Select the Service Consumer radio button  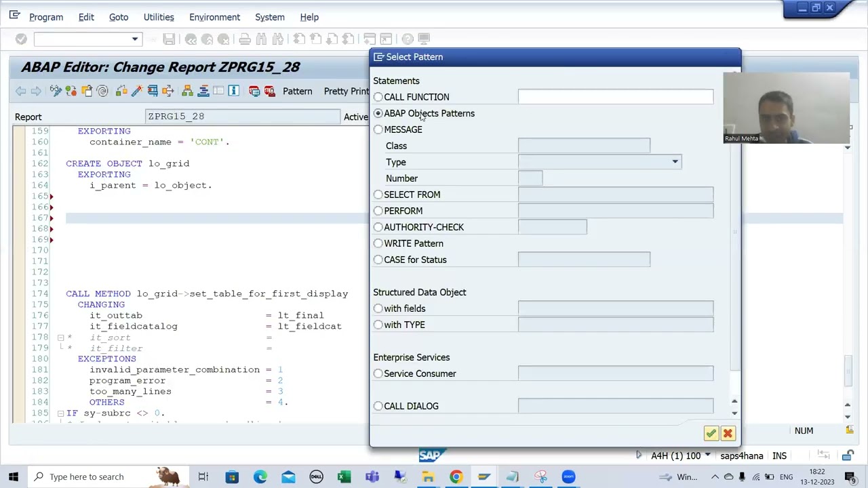pyautogui.click(x=378, y=373)
